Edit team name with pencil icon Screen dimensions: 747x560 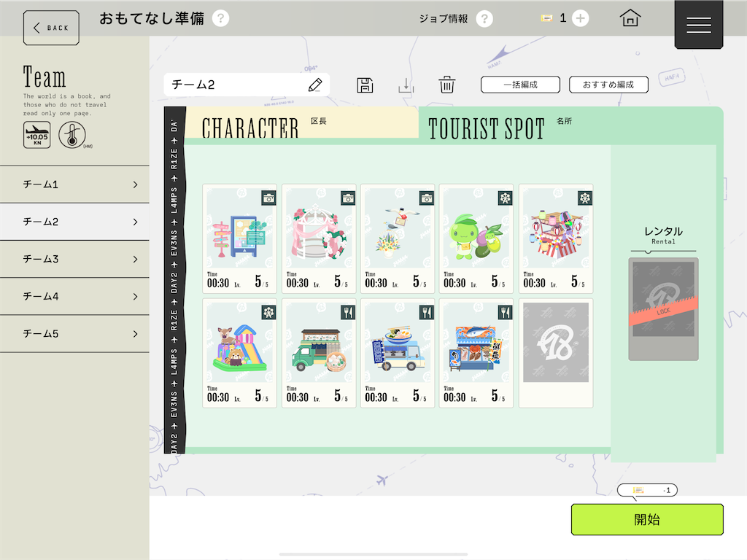[x=315, y=85]
